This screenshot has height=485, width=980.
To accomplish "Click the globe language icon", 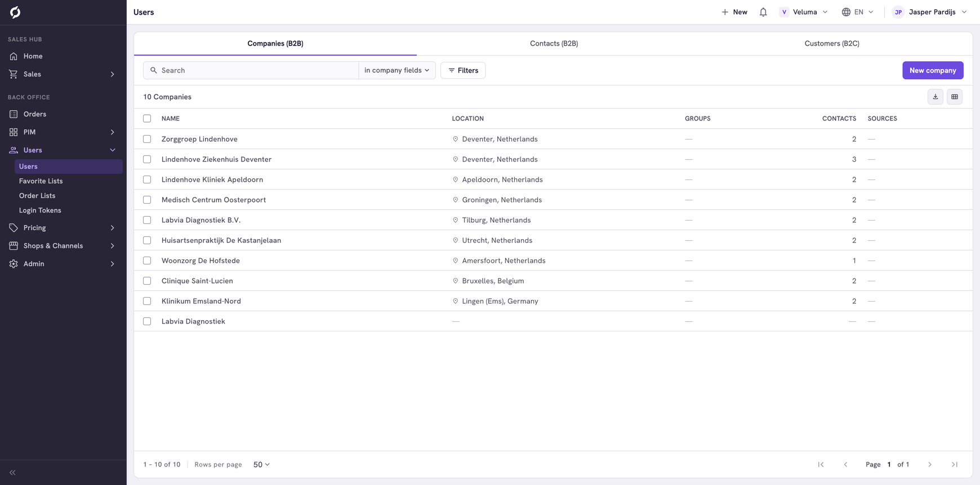I will (846, 12).
